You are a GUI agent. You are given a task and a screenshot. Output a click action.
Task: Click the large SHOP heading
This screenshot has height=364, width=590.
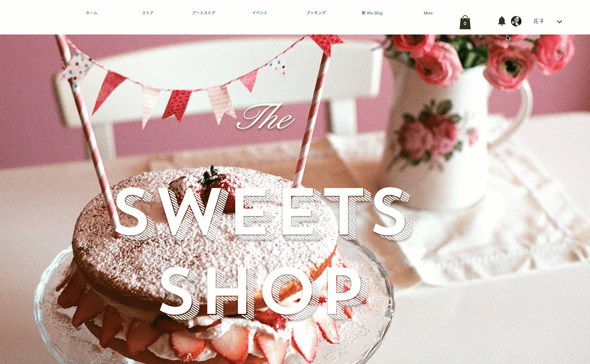264,292
